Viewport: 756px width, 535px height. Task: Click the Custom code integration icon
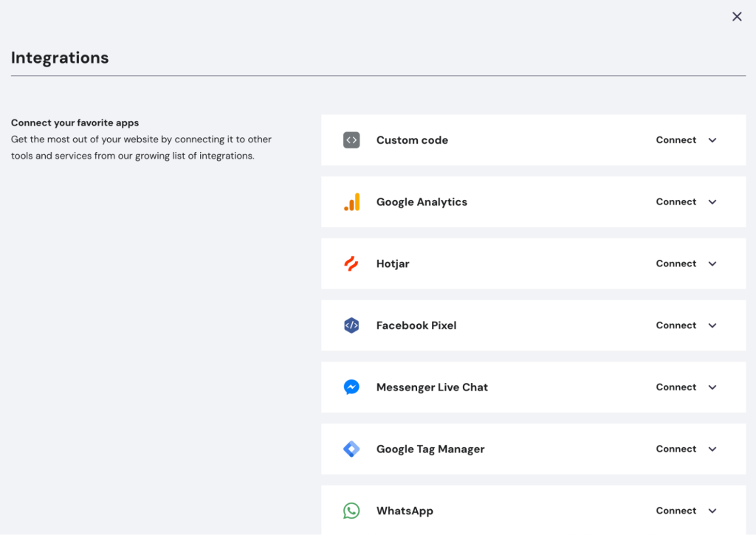point(351,139)
